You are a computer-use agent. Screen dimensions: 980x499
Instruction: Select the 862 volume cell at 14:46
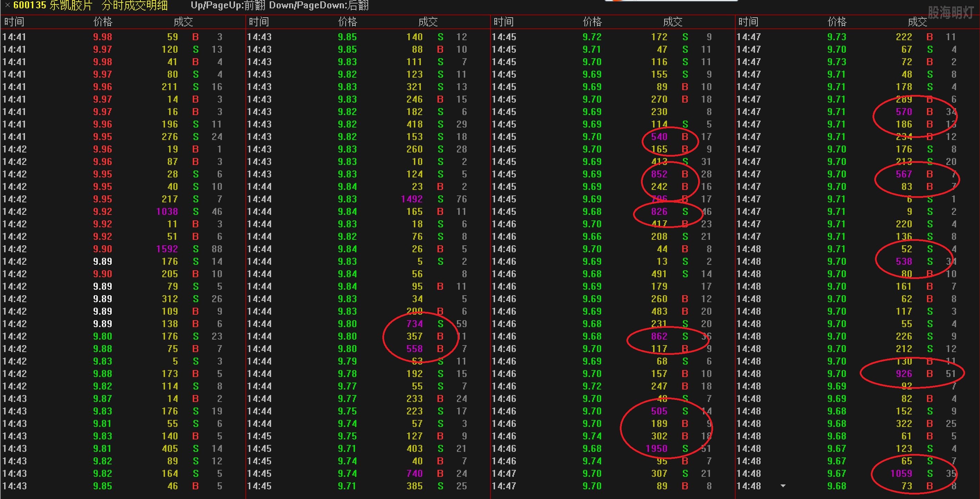click(659, 336)
